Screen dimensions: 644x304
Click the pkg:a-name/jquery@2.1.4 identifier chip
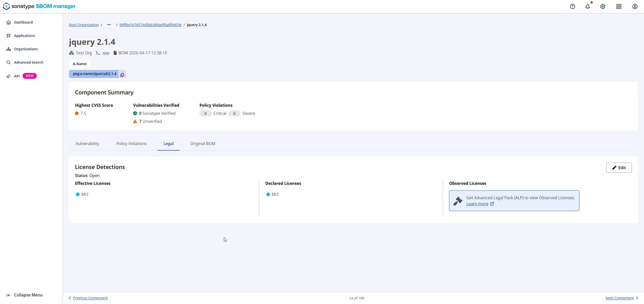tap(94, 74)
